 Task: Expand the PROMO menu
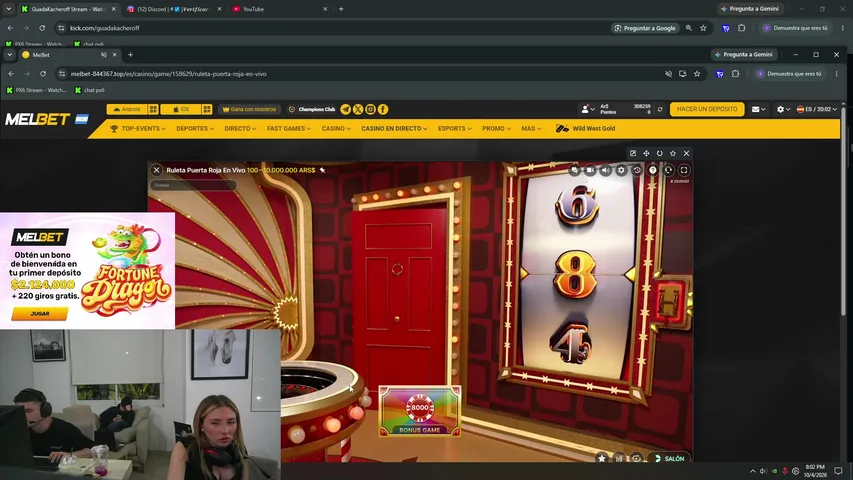click(496, 128)
